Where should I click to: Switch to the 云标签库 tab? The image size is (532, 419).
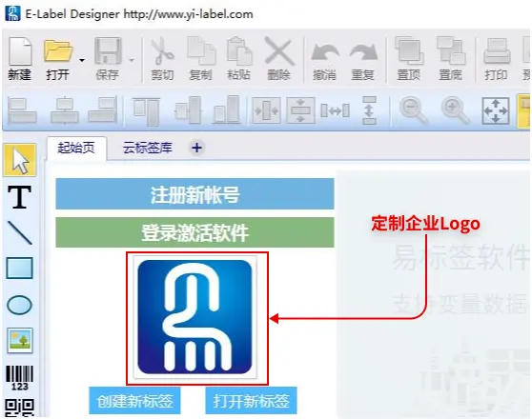147,148
